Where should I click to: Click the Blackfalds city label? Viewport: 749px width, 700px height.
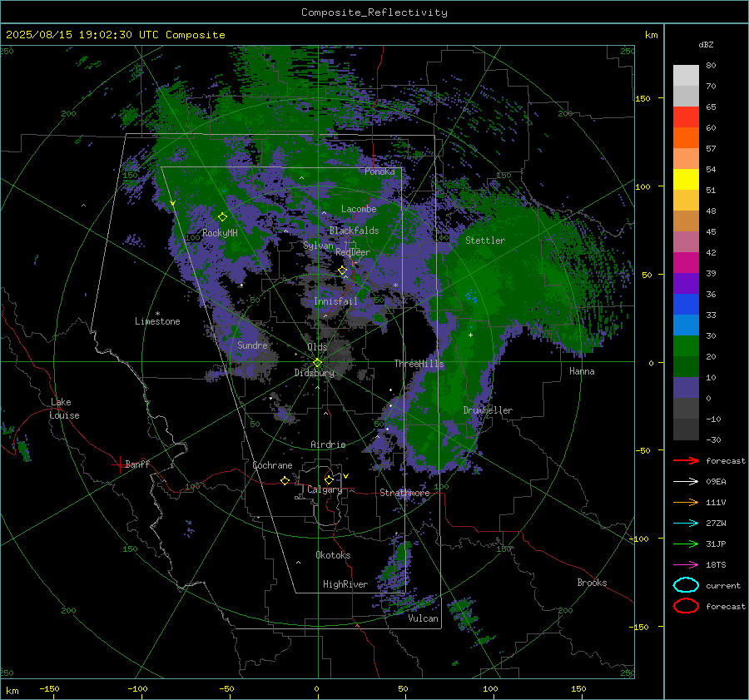354,231
